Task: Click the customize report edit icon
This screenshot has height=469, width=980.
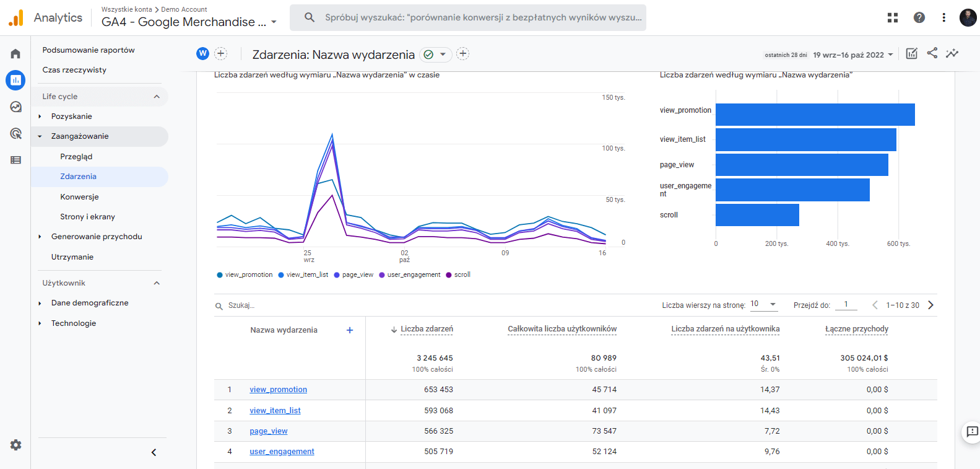Action: pos(911,53)
